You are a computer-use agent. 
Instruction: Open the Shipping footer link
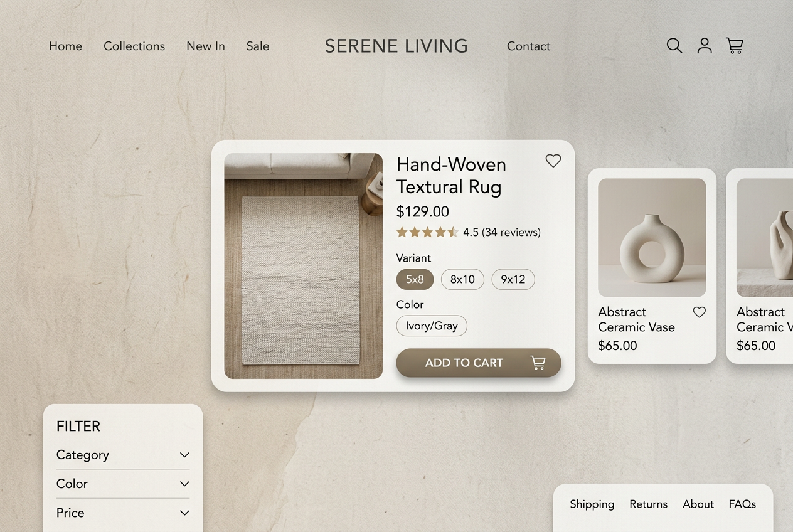click(592, 504)
